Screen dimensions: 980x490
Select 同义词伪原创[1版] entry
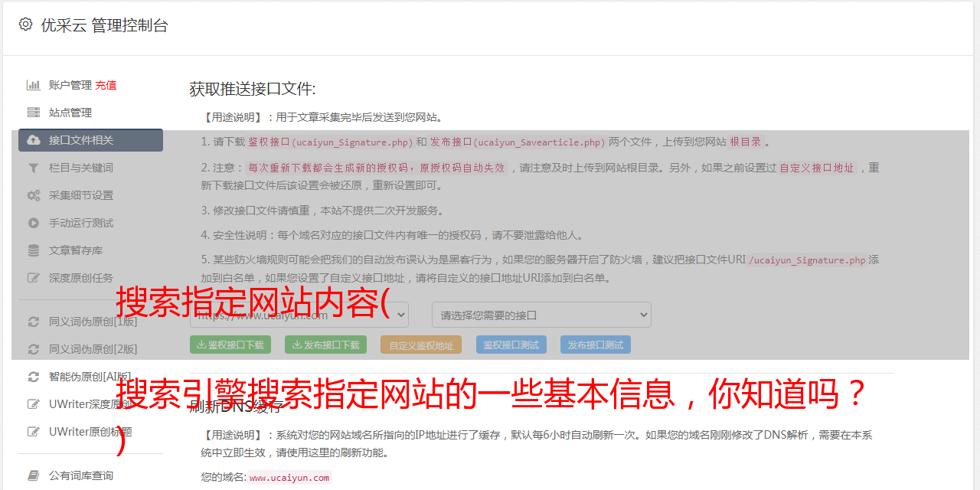[93, 322]
